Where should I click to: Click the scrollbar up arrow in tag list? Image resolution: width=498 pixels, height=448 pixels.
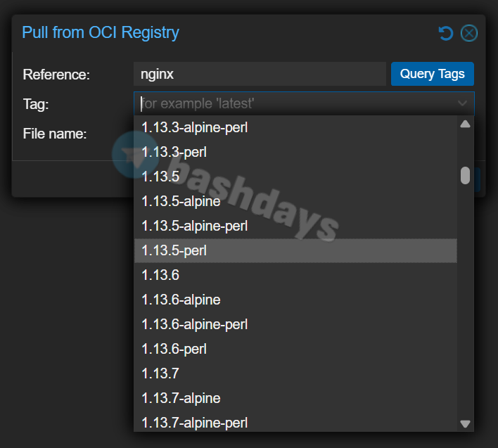click(x=465, y=124)
